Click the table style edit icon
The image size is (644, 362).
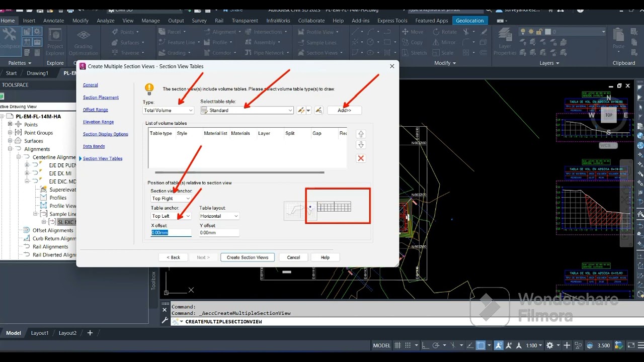click(301, 110)
